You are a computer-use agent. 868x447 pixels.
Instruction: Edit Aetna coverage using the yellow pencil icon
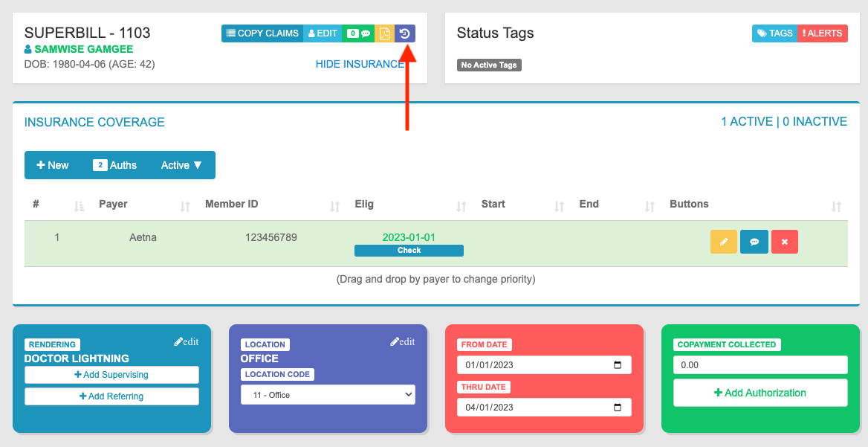(x=723, y=242)
